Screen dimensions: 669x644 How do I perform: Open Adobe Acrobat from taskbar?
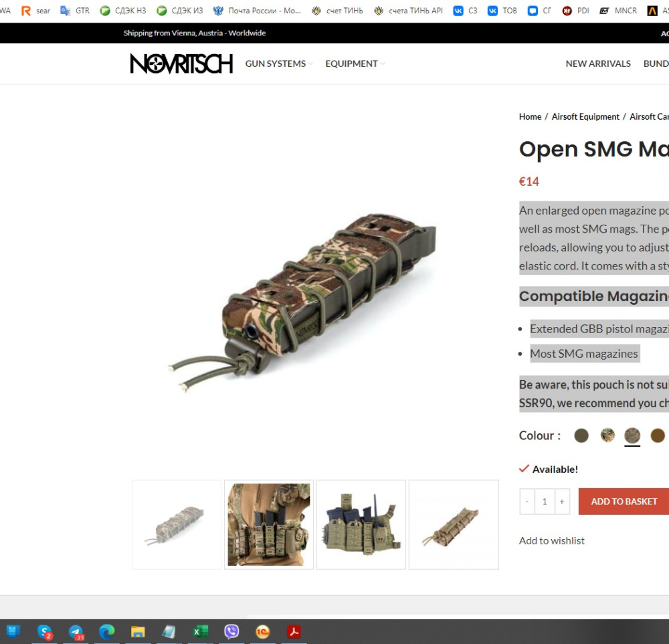click(x=294, y=632)
